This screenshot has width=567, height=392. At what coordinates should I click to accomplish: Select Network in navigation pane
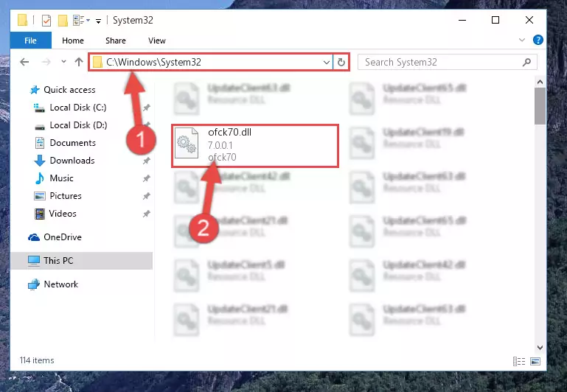coord(60,284)
